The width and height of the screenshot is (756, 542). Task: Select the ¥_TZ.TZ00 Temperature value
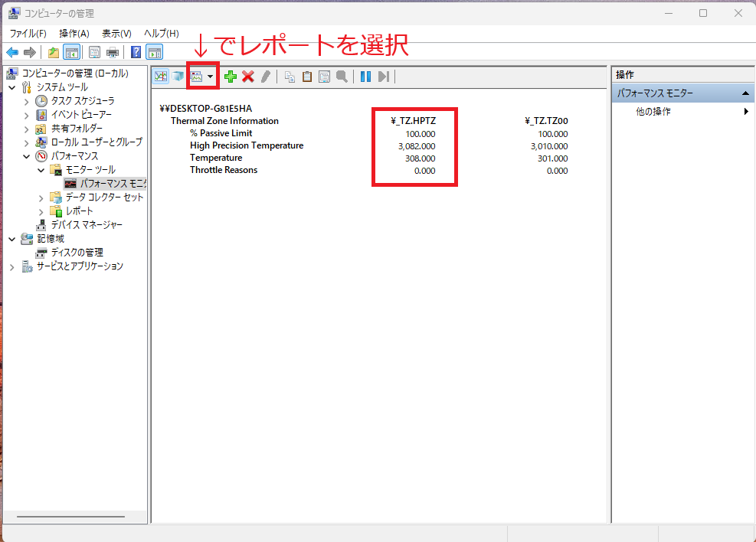coord(553,156)
